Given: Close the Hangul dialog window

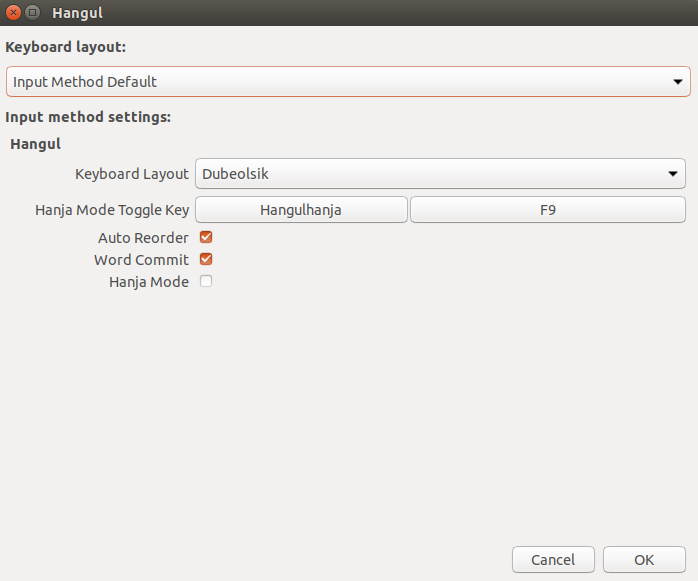Looking at the screenshot, I should 13,12.
